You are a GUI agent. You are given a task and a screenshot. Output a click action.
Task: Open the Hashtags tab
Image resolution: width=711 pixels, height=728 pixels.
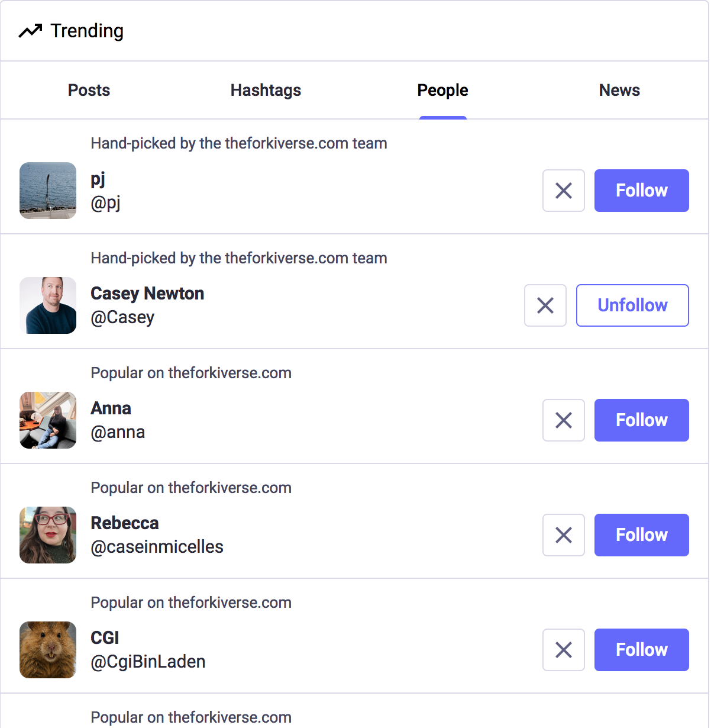[266, 90]
